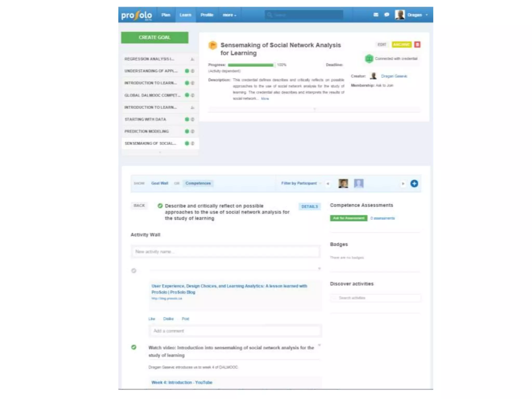Open the messages envelope icon
Viewport: 532px width, 399px height.
click(376, 15)
